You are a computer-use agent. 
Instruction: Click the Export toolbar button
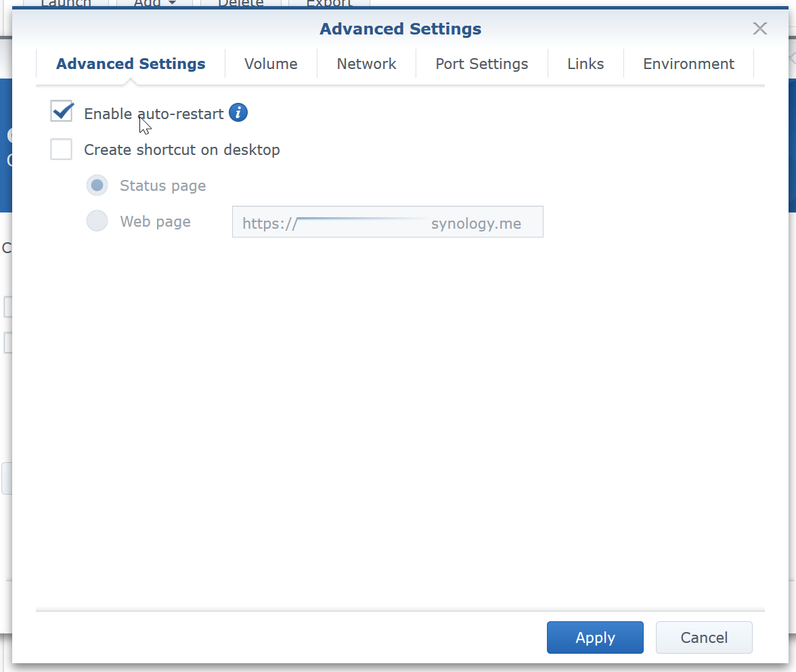(x=329, y=3)
